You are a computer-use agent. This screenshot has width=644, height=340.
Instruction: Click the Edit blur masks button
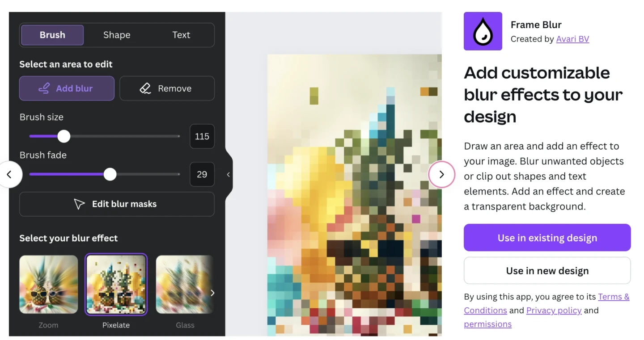pos(117,204)
